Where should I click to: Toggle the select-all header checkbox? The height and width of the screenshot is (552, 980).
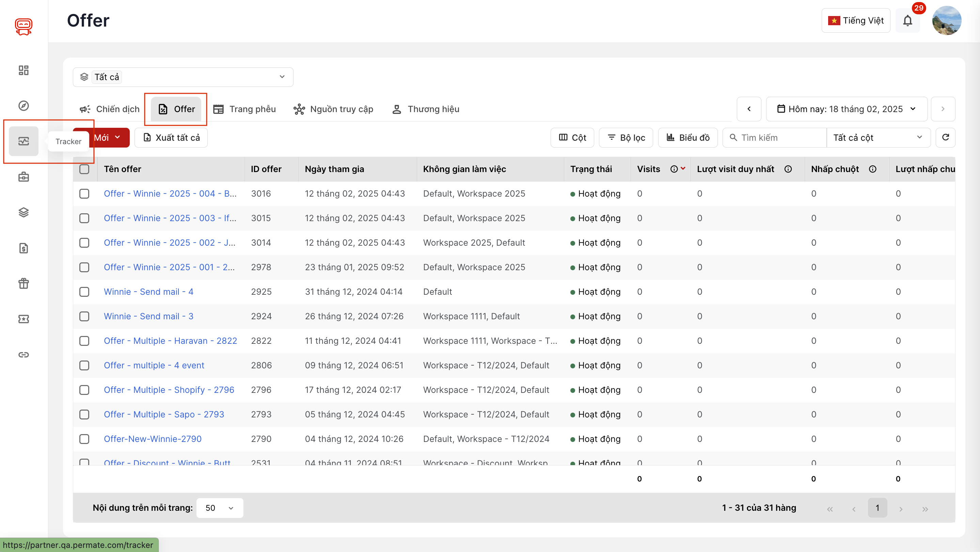point(84,169)
